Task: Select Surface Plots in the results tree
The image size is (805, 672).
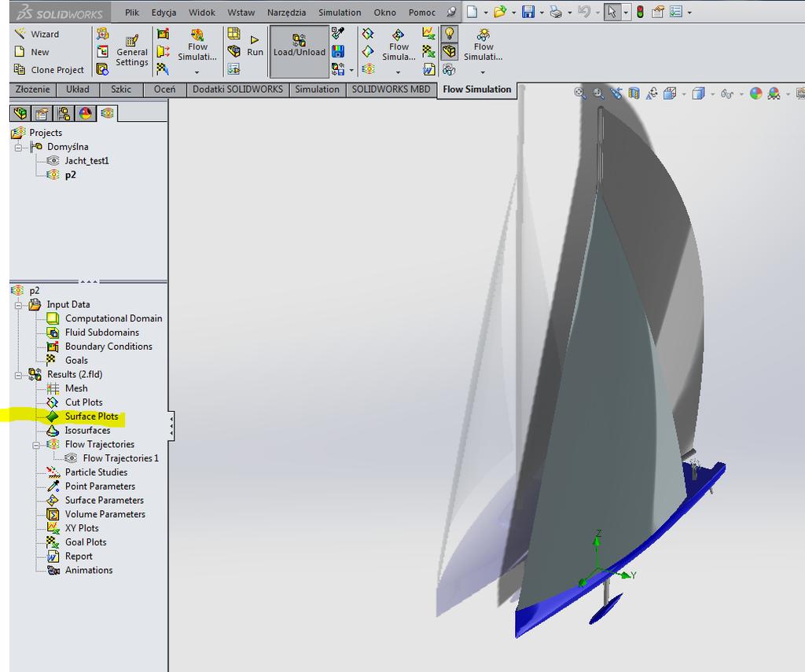Action: (91, 417)
